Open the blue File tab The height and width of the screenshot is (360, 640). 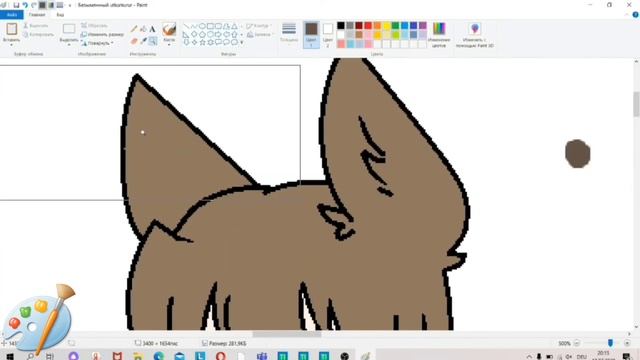(x=12, y=15)
